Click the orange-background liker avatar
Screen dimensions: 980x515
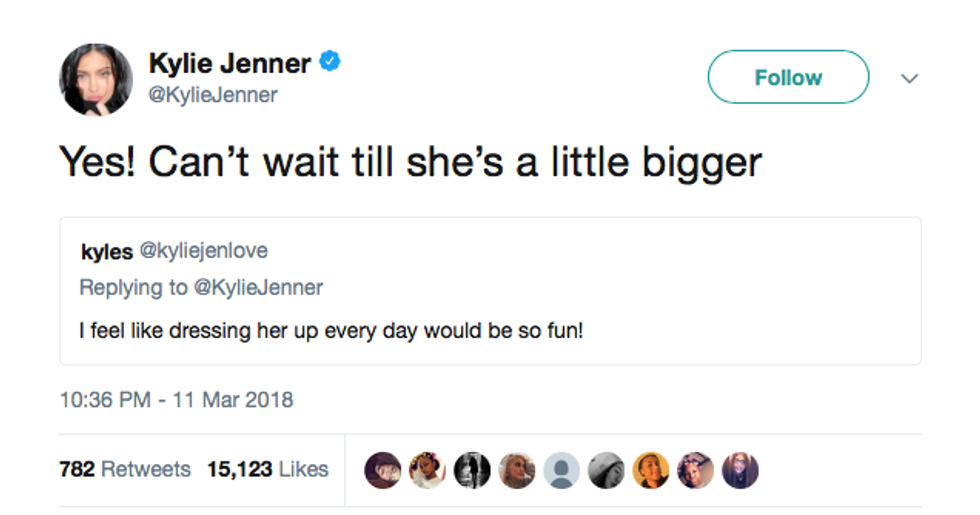(651, 469)
